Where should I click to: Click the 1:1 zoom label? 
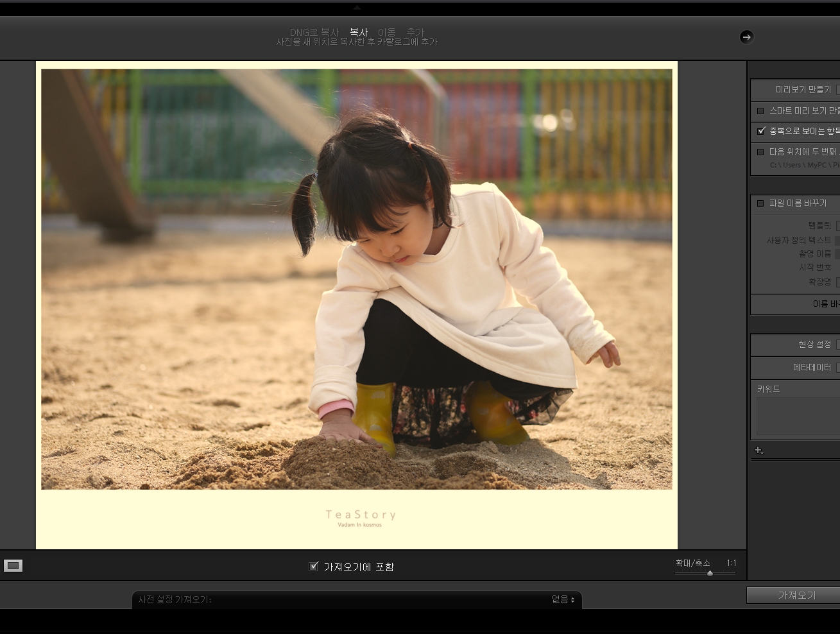[x=731, y=563]
